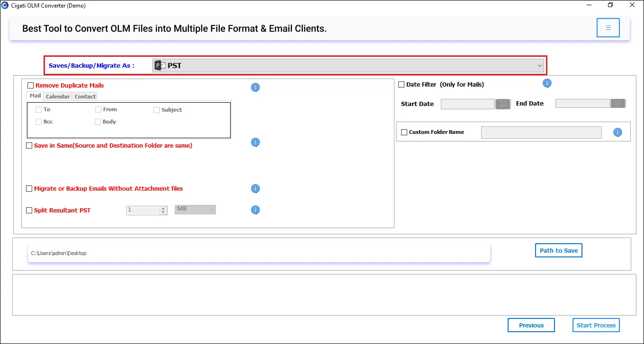Screen dimensions: 644x344
Task: Click info icon beside Save in Same
Action: coord(255,142)
